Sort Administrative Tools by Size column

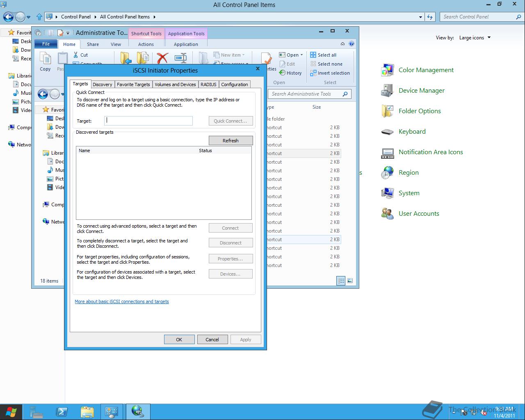tap(317, 107)
